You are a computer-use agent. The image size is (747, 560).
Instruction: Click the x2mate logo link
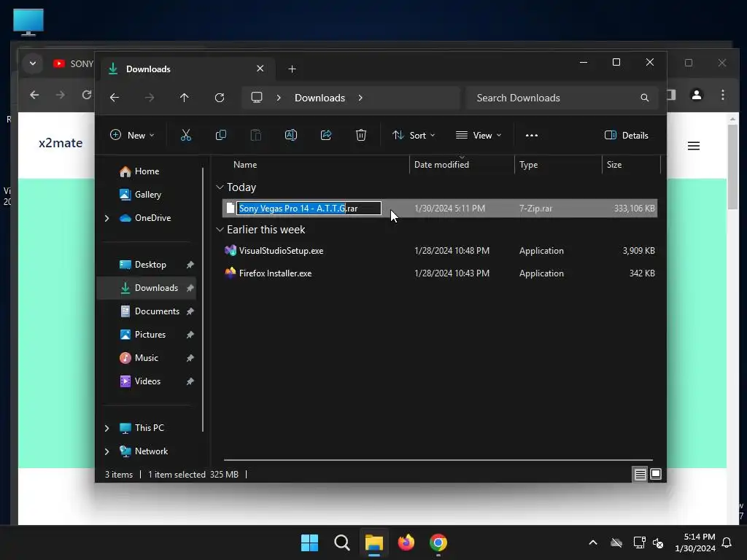coord(61,143)
